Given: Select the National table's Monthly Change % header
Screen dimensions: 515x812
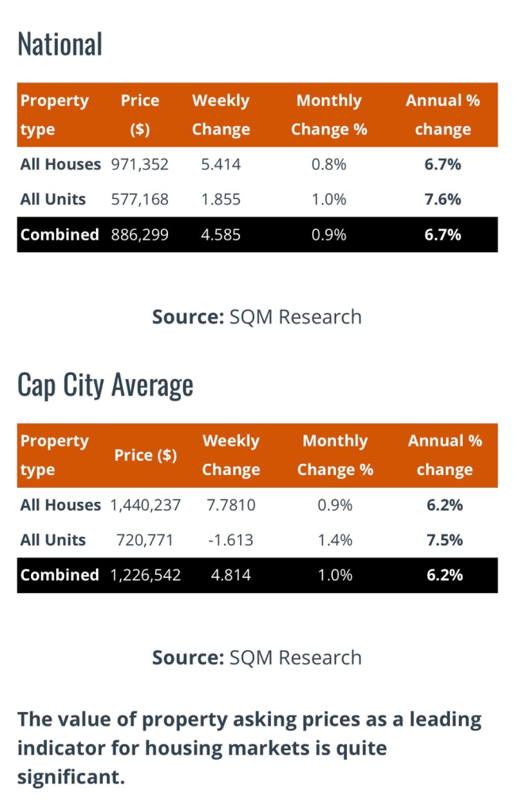Looking at the screenshot, I should pos(329,115).
